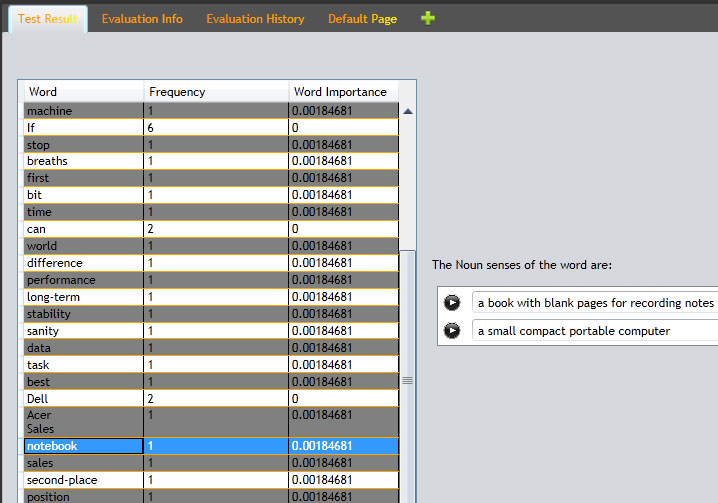Click the Word Importance column header

343,92
